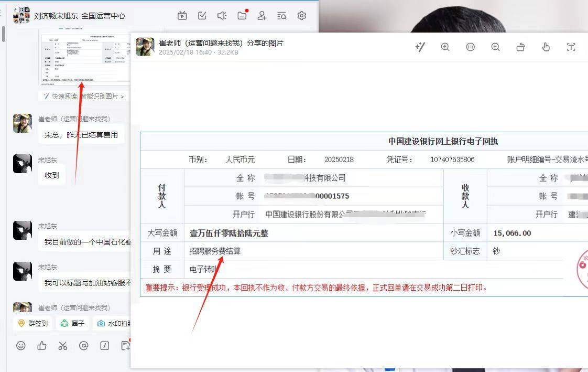
Task: Open the live/video icon in chat header
Action: (x=182, y=16)
